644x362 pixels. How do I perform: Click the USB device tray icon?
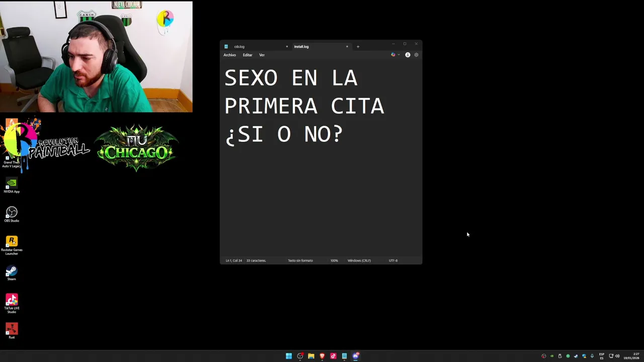pos(560,356)
